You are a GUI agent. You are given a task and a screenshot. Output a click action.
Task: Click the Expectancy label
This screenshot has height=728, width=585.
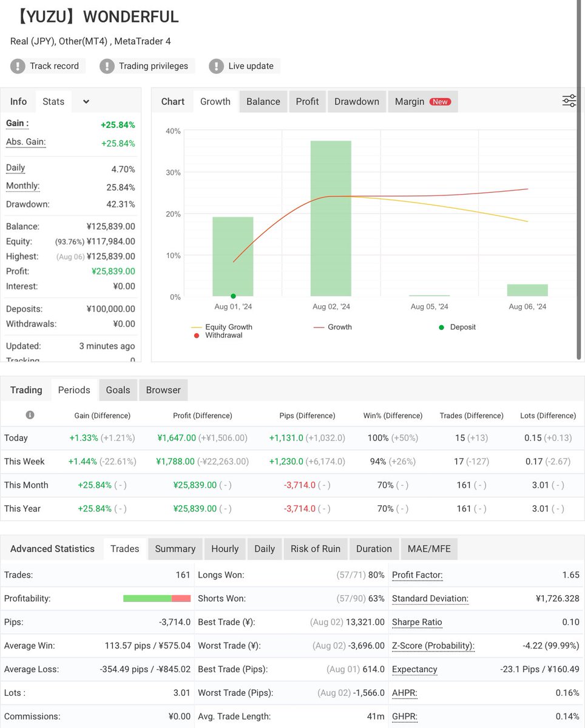click(414, 669)
